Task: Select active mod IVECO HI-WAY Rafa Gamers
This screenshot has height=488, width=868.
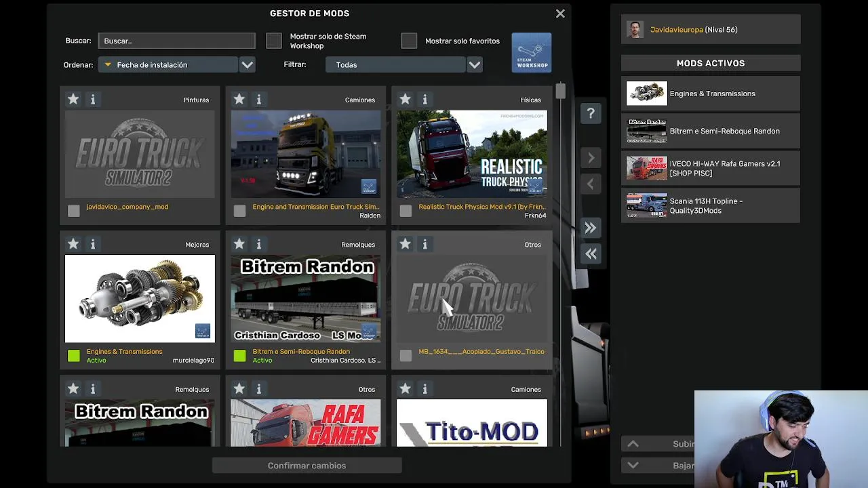Action: click(711, 168)
